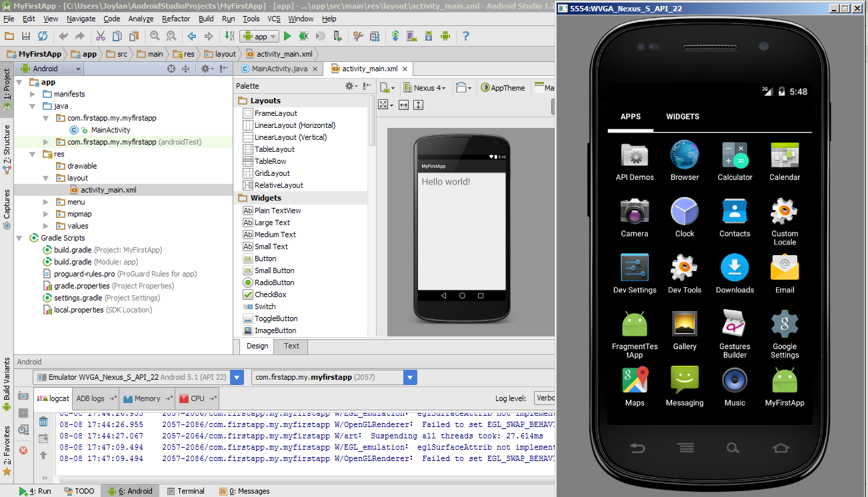
Task: Click the Synchronize toolbar icon
Action: click(x=43, y=36)
